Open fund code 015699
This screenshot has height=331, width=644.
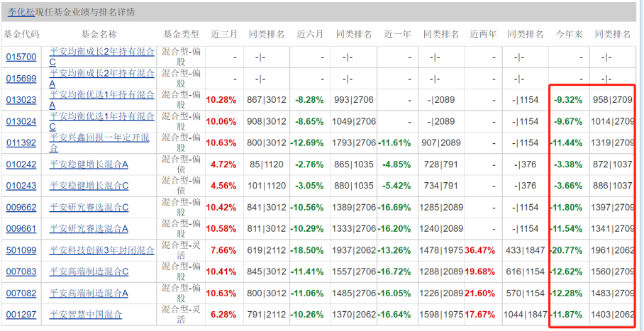tap(21, 79)
